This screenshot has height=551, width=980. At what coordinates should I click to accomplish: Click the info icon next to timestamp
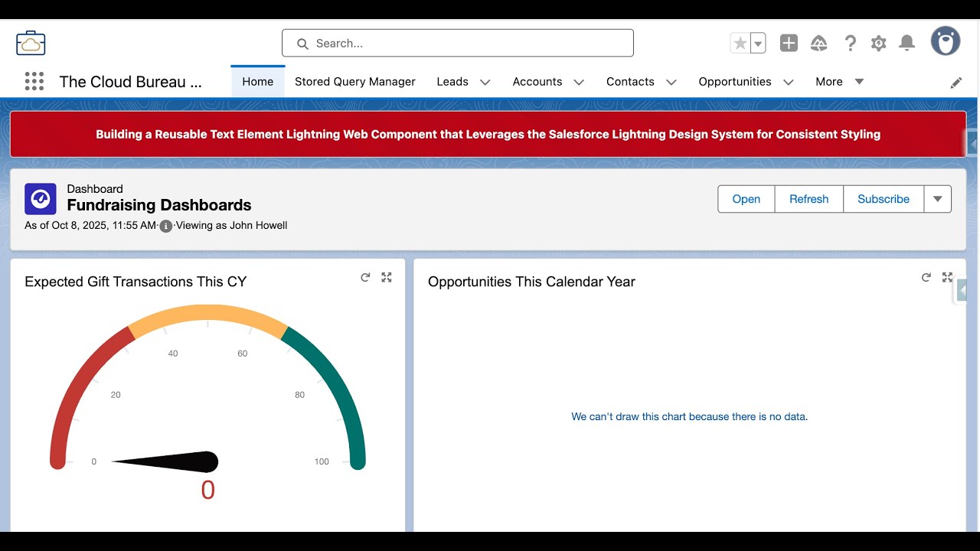pos(165,226)
